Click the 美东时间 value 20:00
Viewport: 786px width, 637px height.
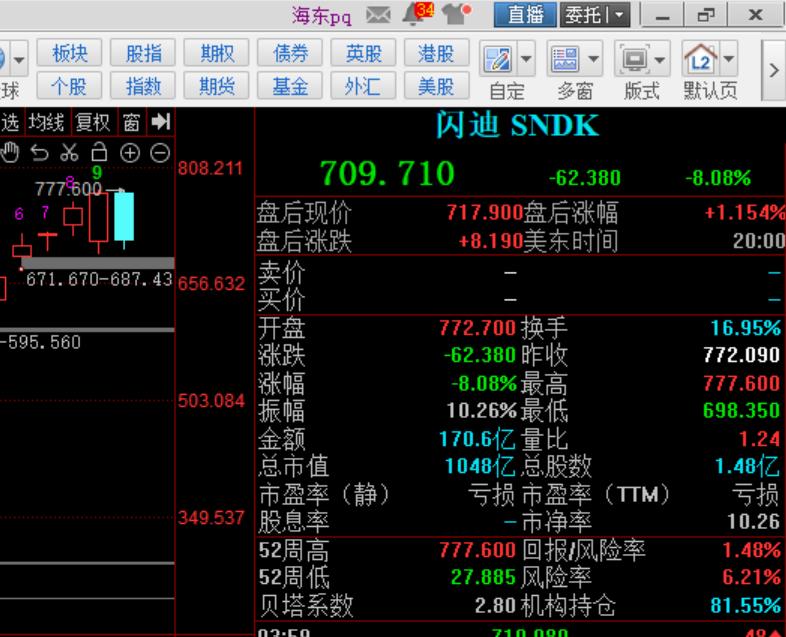click(x=759, y=241)
